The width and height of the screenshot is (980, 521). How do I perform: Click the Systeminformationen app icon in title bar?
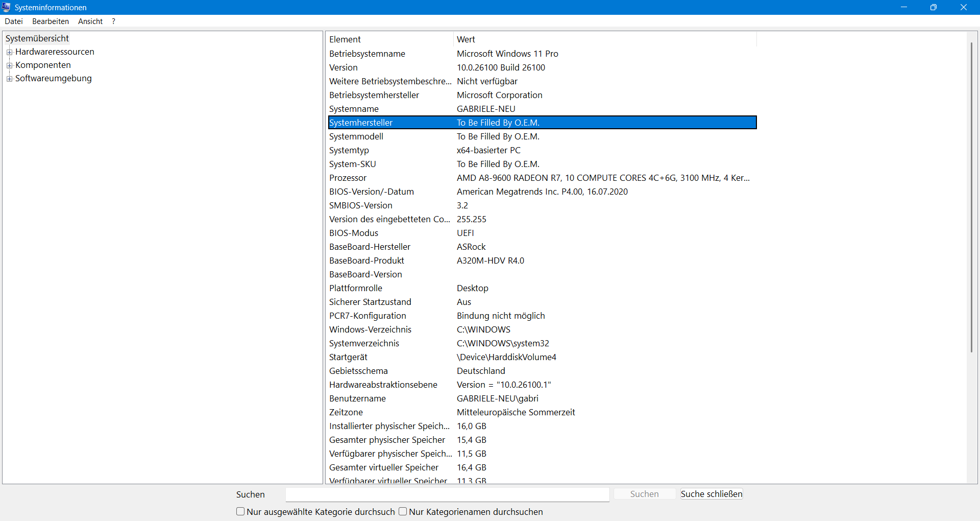click(x=6, y=7)
